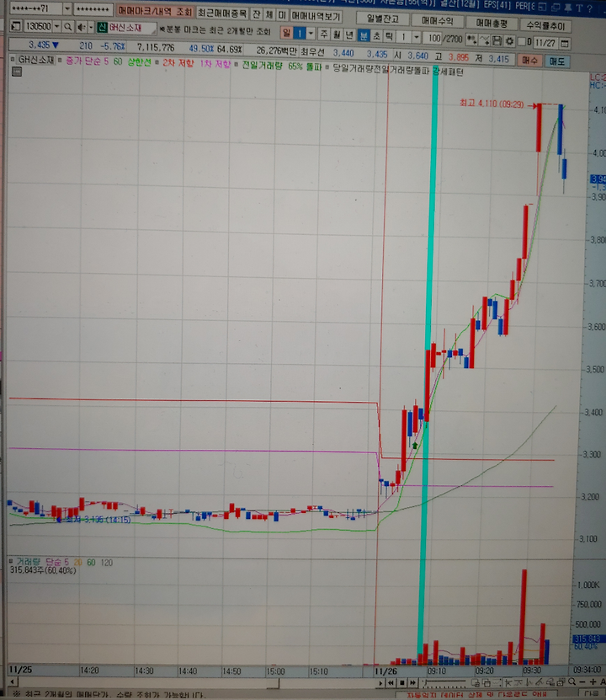Screen dimensions: 606x700
Task: Click the 체 button
Action: (269, 14)
